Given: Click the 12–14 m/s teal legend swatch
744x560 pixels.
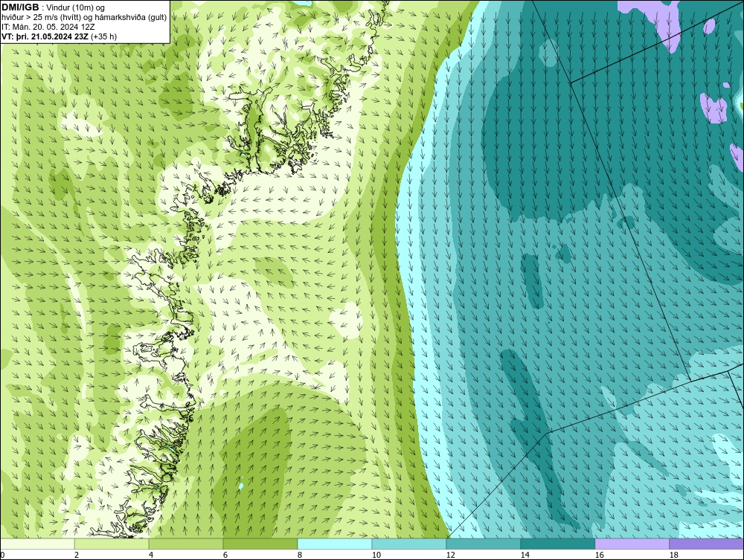Looking at the screenshot, I should 484,544.
